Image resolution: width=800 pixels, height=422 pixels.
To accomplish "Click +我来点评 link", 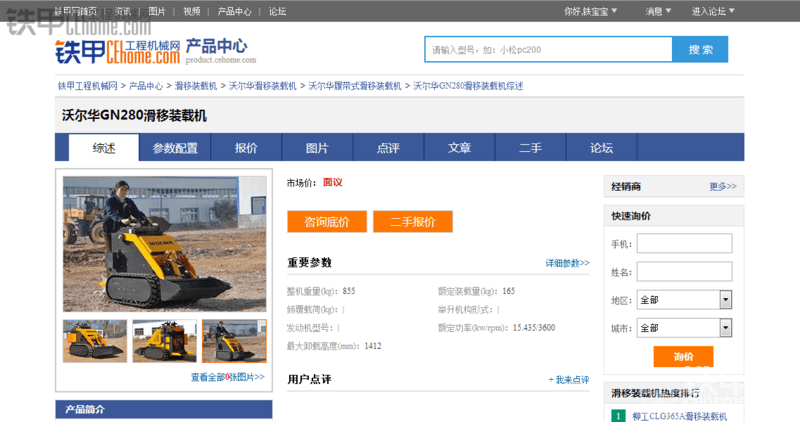I will (568, 380).
